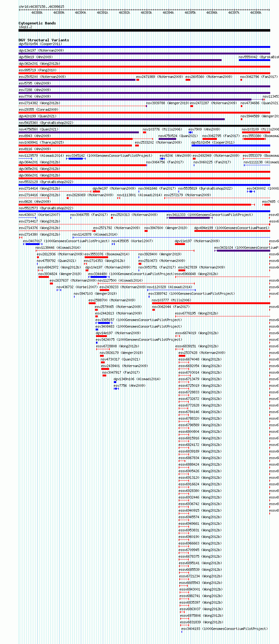The height and width of the screenshot is (644, 279).
Task: Click nsv3062796 (Fan2017) label
Action: pos(259,77)
